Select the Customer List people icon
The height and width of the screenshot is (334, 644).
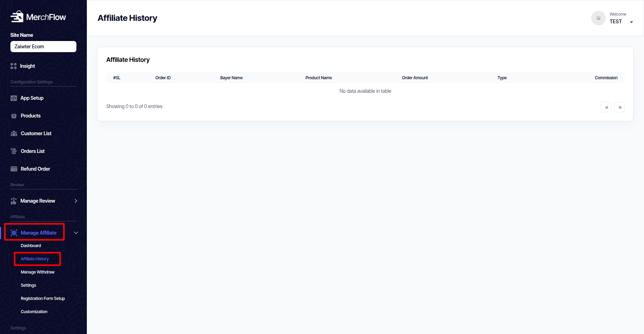[x=14, y=133]
